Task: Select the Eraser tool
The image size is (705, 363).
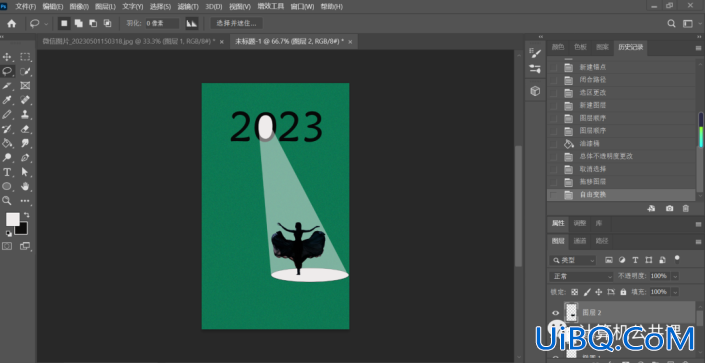Action: point(25,129)
